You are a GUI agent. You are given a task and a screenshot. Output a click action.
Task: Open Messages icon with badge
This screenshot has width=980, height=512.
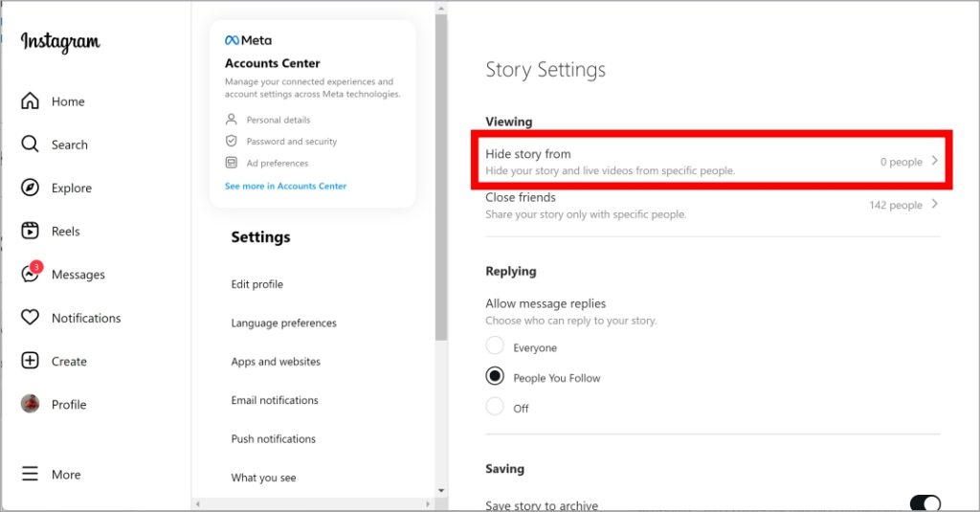click(x=32, y=273)
